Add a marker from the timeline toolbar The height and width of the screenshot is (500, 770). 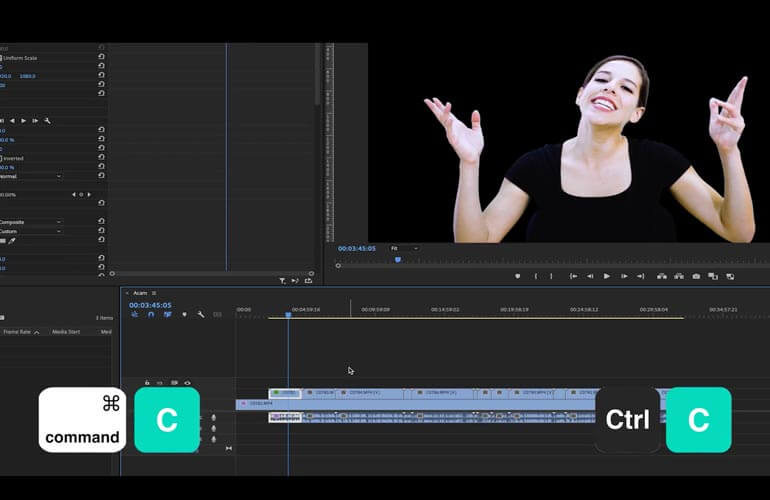pyautogui.click(x=185, y=314)
